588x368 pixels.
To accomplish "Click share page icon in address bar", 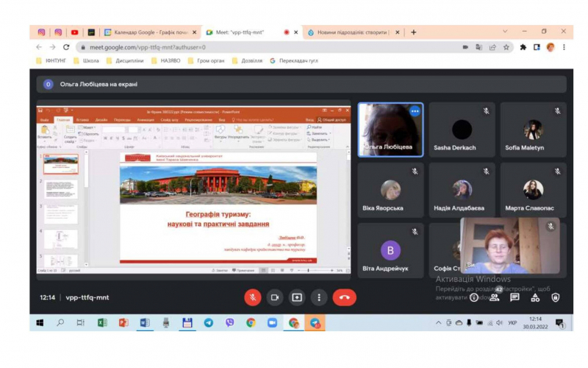I will click(492, 47).
